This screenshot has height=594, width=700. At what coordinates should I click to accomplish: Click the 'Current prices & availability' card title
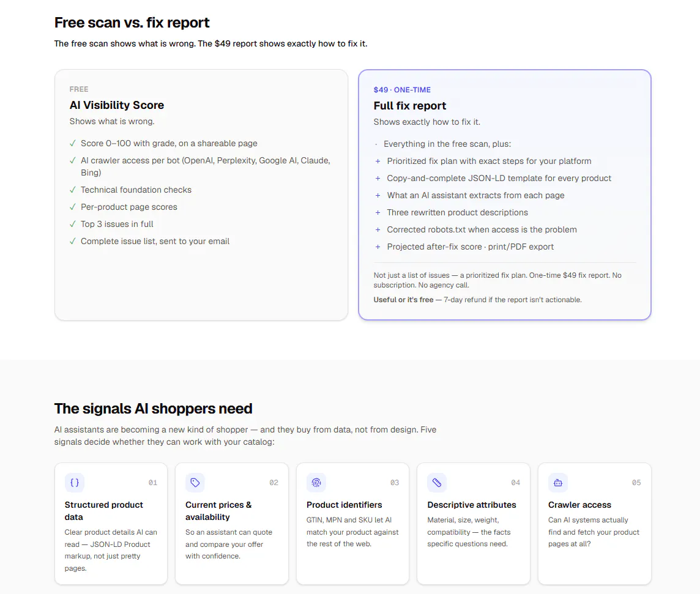[x=219, y=511]
